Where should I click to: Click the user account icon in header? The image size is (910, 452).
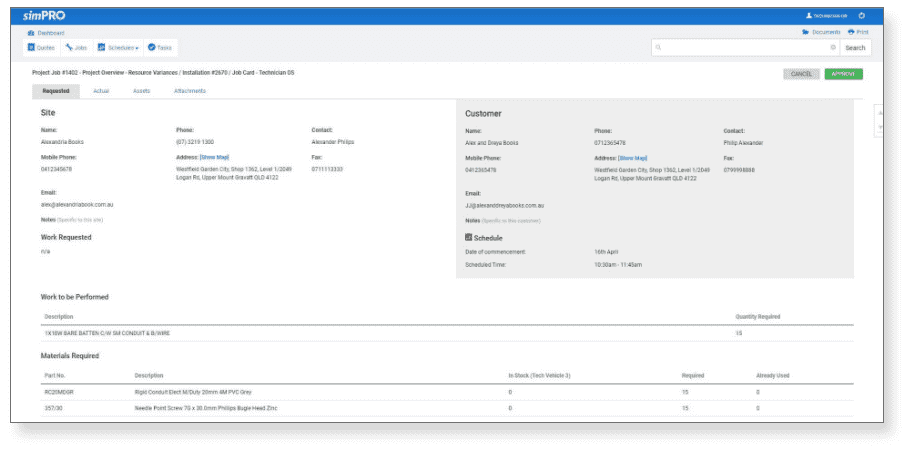point(808,16)
